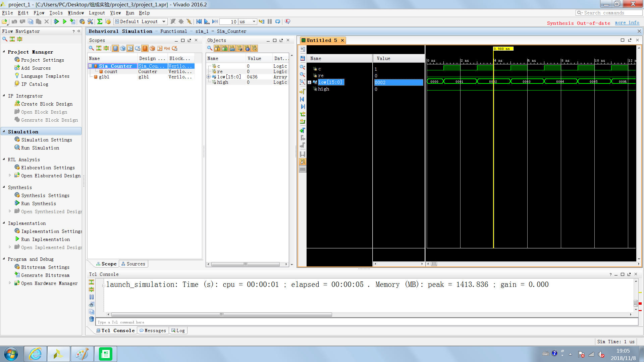This screenshot has height=362, width=644.
Task: Click Run All simulation icon
Action: pos(207,21)
